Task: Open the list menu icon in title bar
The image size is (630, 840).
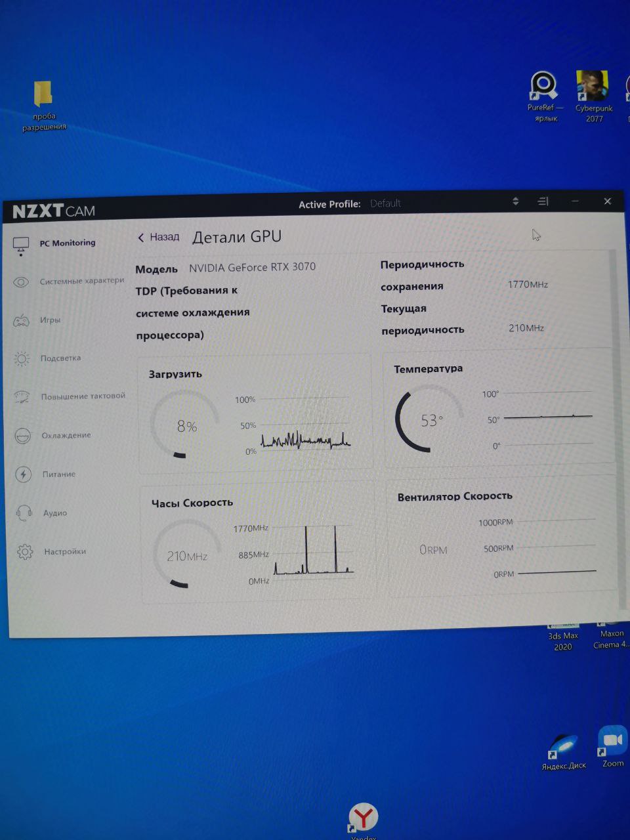Action: [x=543, y=201]
